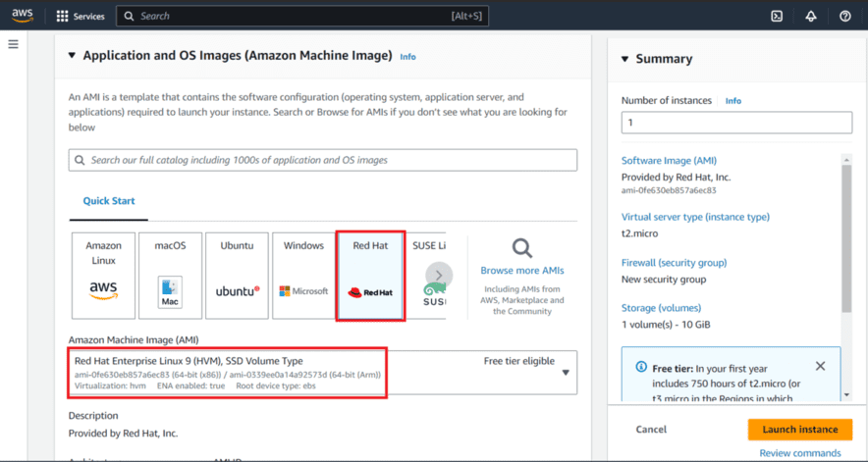Screen dimensions: 868x462
Task: Switch to the Quick Start tab
Action: (x=109, y=201)
